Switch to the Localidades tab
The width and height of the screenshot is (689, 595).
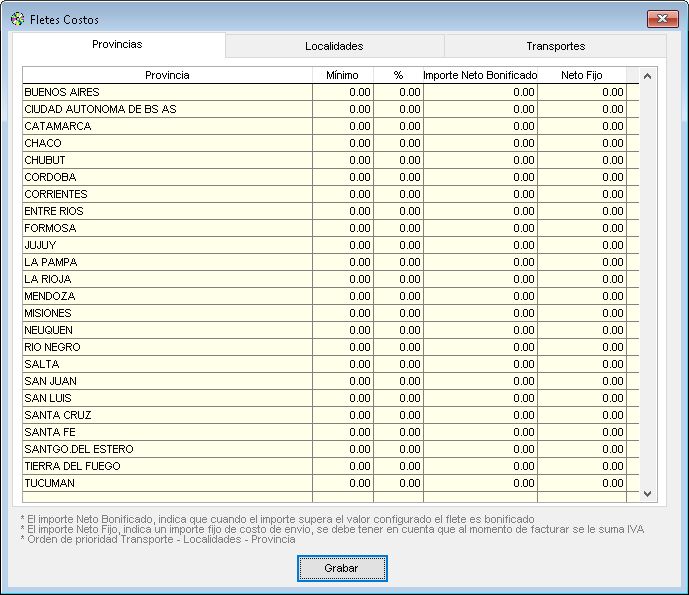click(334, 46)
